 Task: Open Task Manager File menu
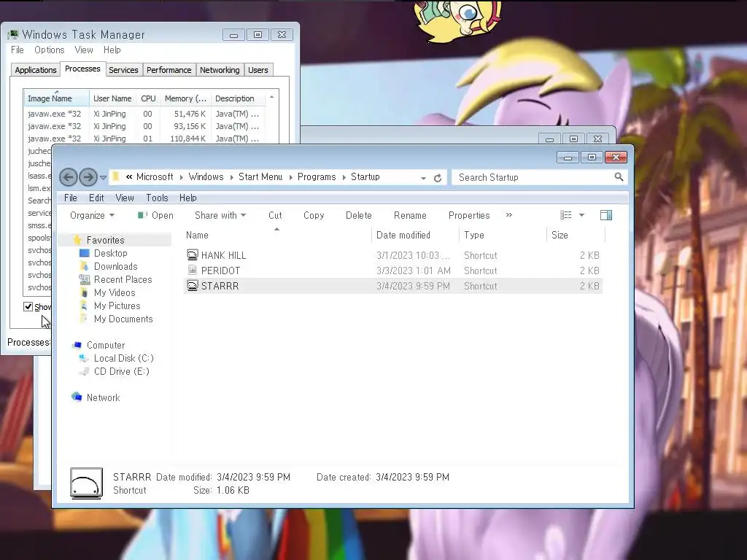[x=18, y=50]
